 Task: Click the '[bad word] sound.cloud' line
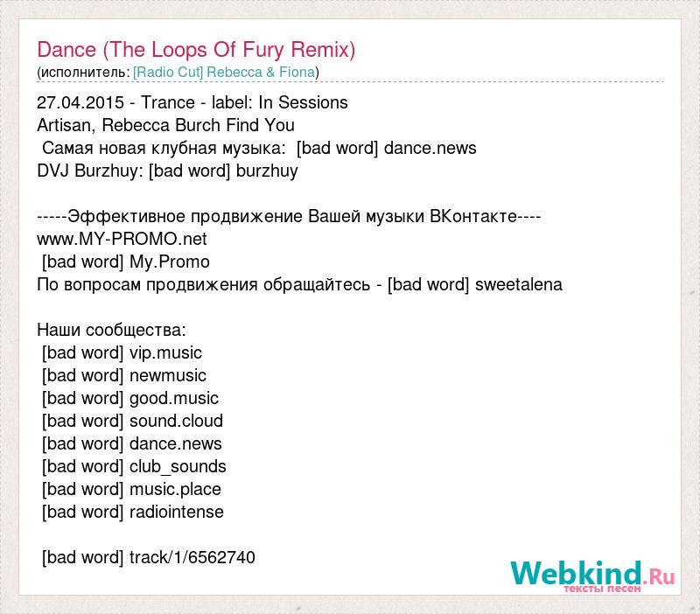tap(132, 422)
